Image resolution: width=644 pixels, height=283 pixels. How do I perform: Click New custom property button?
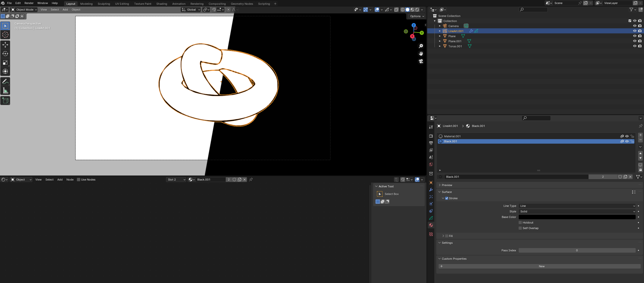click(x=539, y=266)
